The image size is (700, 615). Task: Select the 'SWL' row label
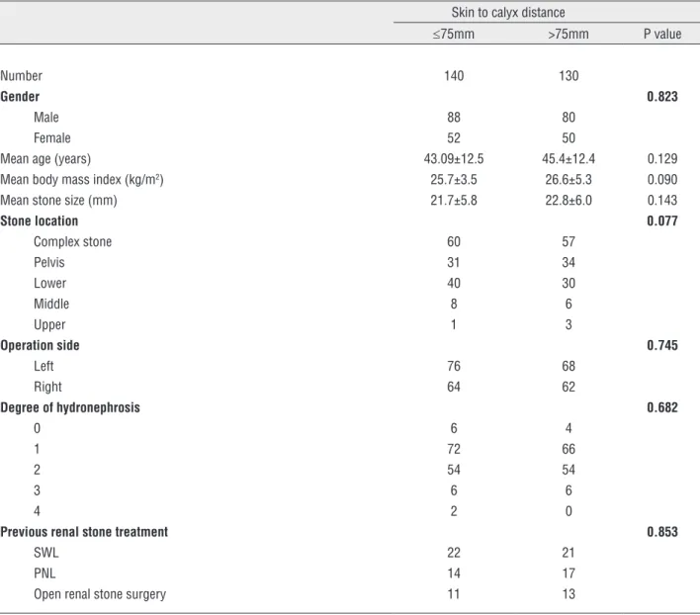tap(46, 553)
